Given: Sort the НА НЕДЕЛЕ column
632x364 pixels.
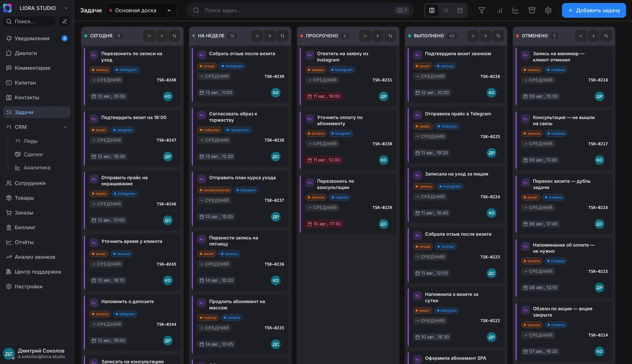Looking at the screenshot, I should coord(282,36).
